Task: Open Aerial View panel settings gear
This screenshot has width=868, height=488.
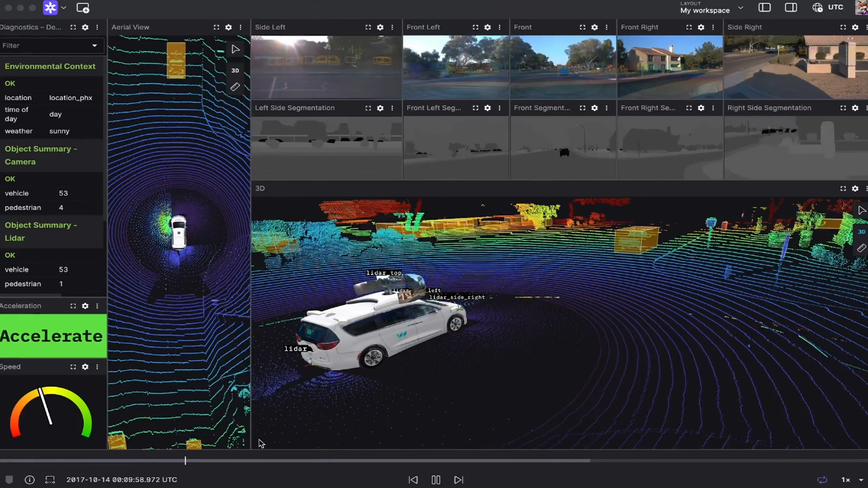Action: (228, 27)
